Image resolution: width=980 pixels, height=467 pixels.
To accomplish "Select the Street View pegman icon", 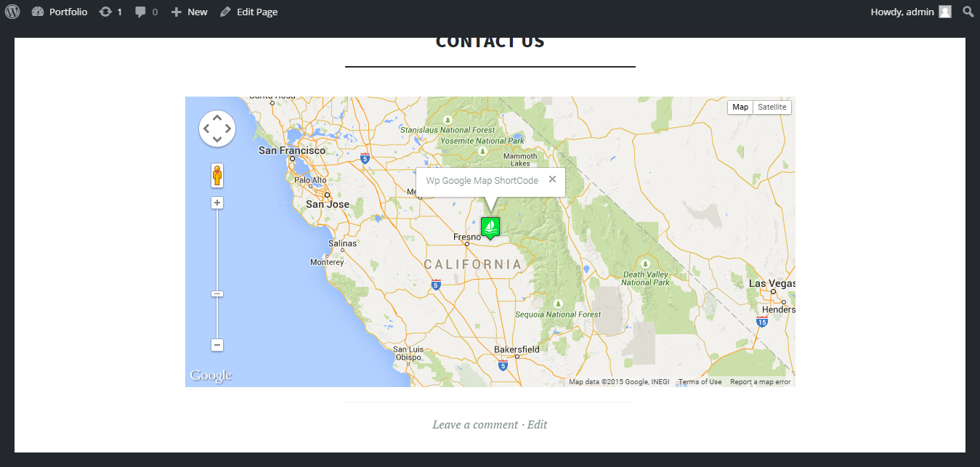I will [x=217, y=176].
